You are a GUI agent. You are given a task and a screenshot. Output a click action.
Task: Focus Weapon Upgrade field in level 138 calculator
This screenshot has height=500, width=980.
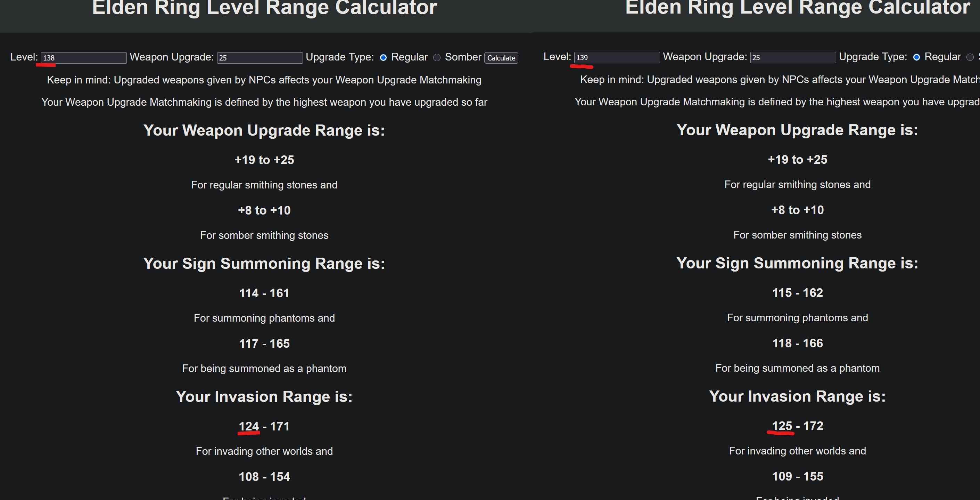click(260, 58)
